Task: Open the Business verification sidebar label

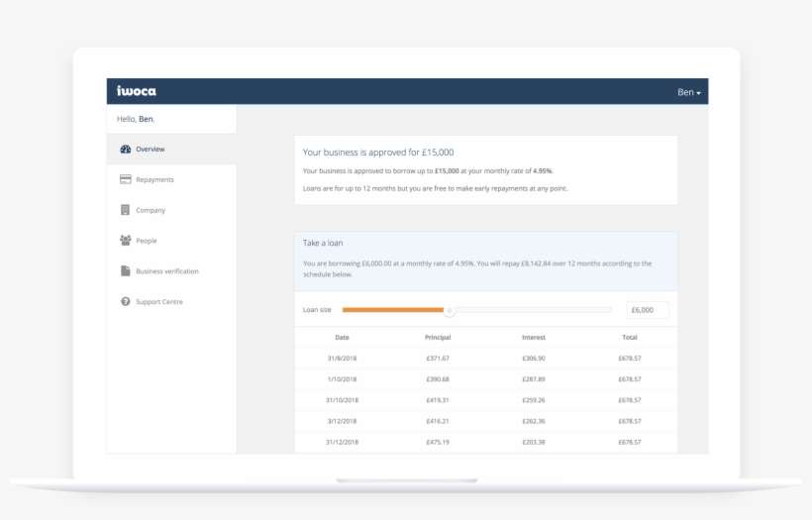Action: click(x=167, y=271)
